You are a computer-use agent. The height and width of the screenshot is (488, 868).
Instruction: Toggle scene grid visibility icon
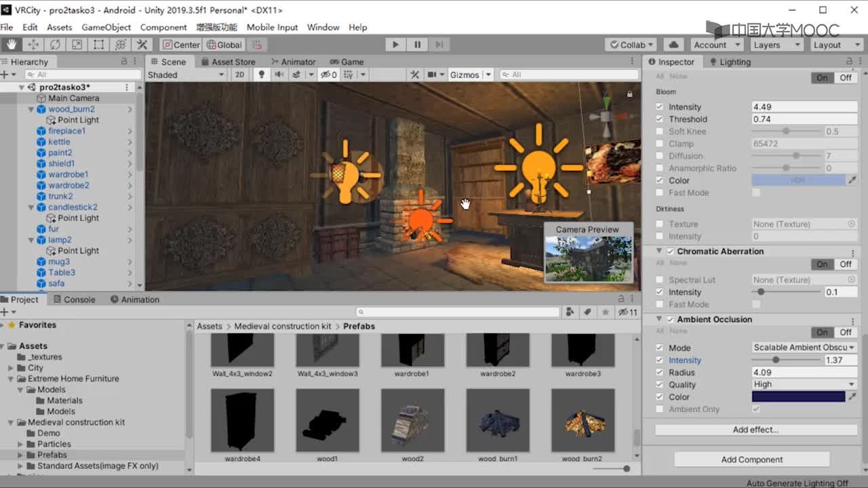(x=349, y=75)
